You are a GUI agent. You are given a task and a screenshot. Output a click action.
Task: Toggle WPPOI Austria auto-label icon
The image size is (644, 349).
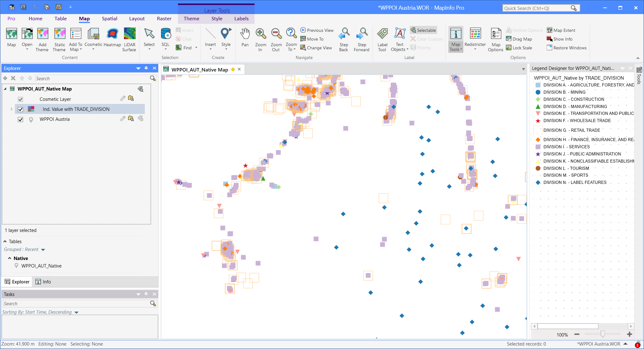pos(141,119)
